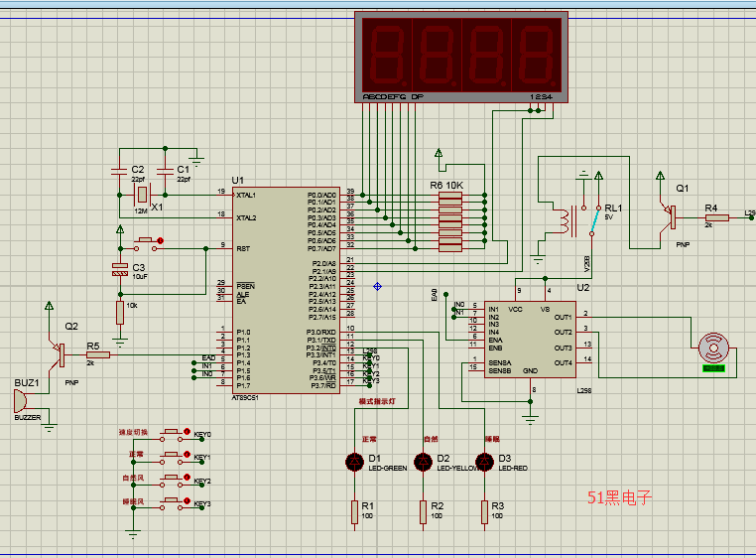Select the AT89C51 microcontroller U1 body
Image resolution: width=756 pixels, height=558 pixels.
click(286, 290)
